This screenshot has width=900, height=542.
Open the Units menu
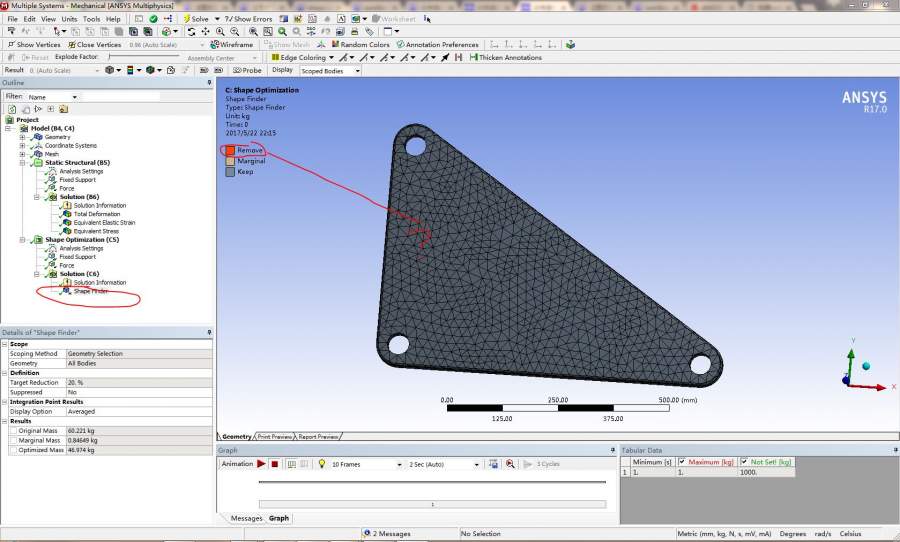tap(69, 19)
